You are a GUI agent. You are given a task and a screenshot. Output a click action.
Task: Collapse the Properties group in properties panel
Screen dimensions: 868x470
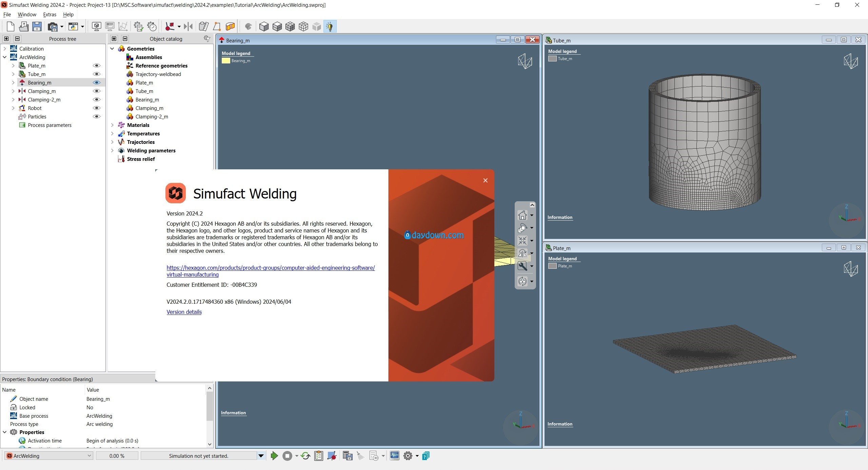point(5,432)
